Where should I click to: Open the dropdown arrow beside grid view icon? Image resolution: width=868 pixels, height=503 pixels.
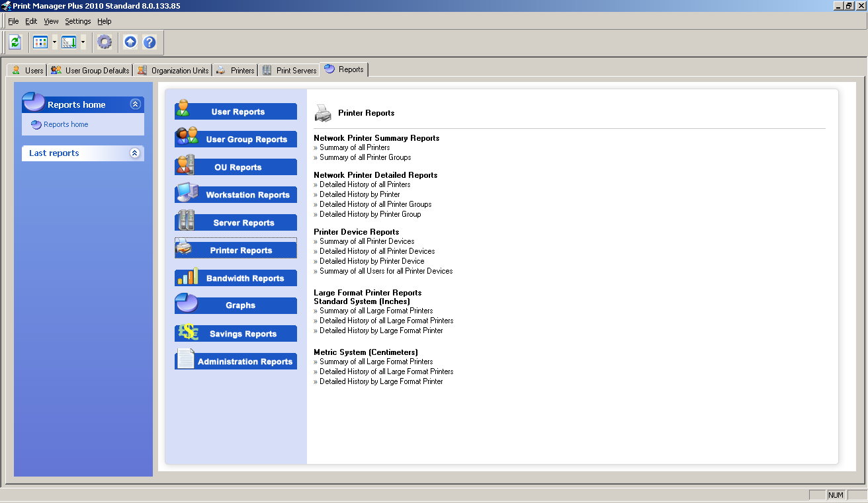pyautogui.click(x=55, y=42)
